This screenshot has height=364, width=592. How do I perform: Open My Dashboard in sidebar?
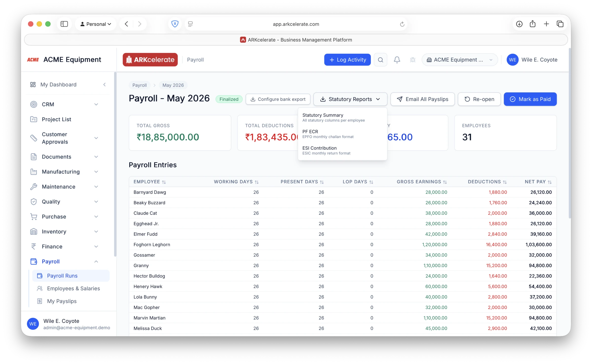click(x=58, y=85)
